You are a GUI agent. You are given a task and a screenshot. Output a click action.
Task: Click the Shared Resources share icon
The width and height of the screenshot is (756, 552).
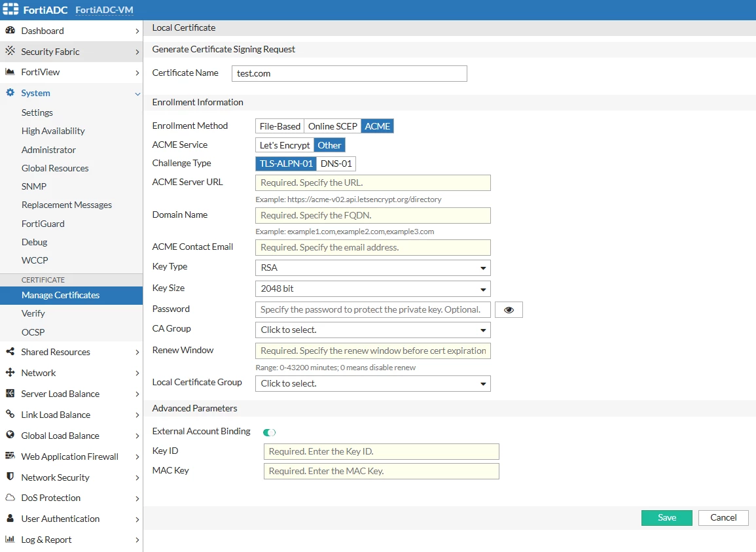[10, 352]
